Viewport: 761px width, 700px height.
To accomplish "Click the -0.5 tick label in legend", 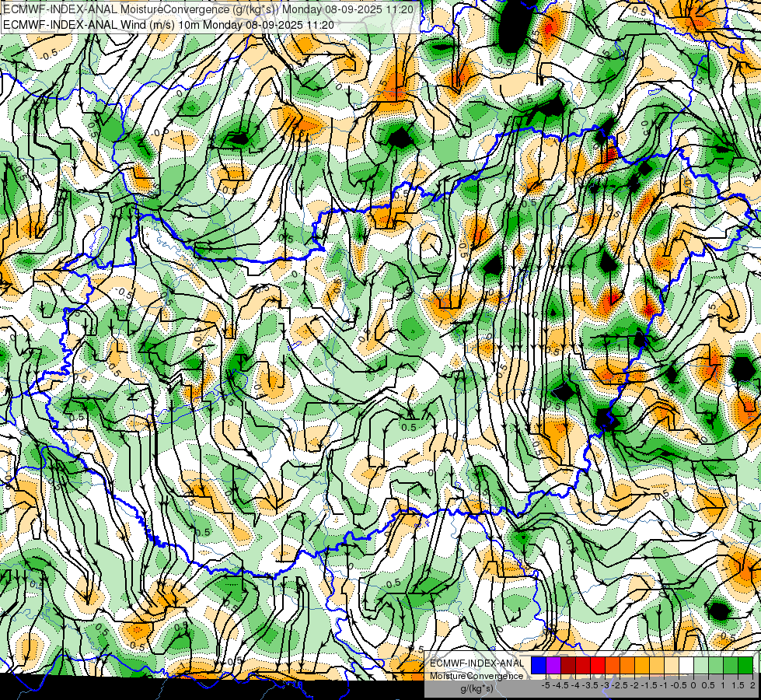I will 679,685.
